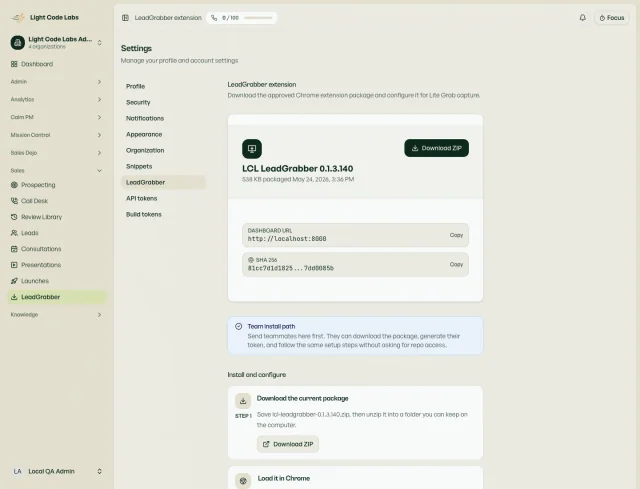
Task: Click the Load it in Chrome heading
Action: [x=284, y=478]
